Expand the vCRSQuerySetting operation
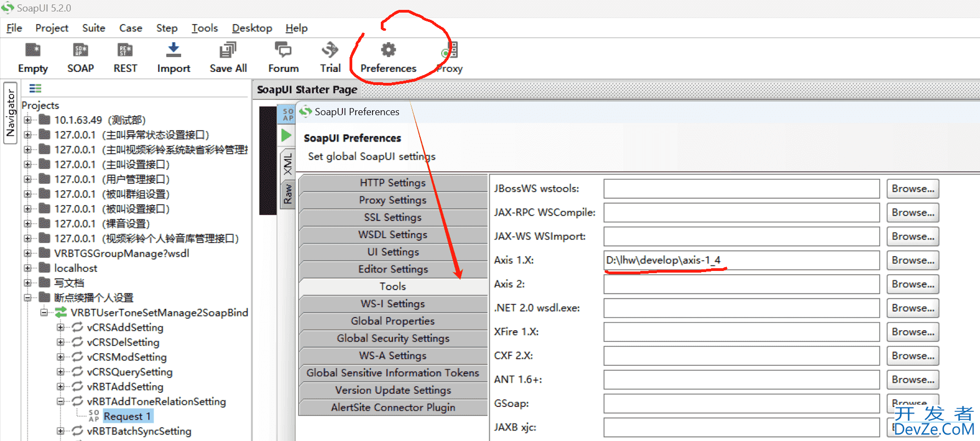The image size is (980, 441). click(60, 372)
